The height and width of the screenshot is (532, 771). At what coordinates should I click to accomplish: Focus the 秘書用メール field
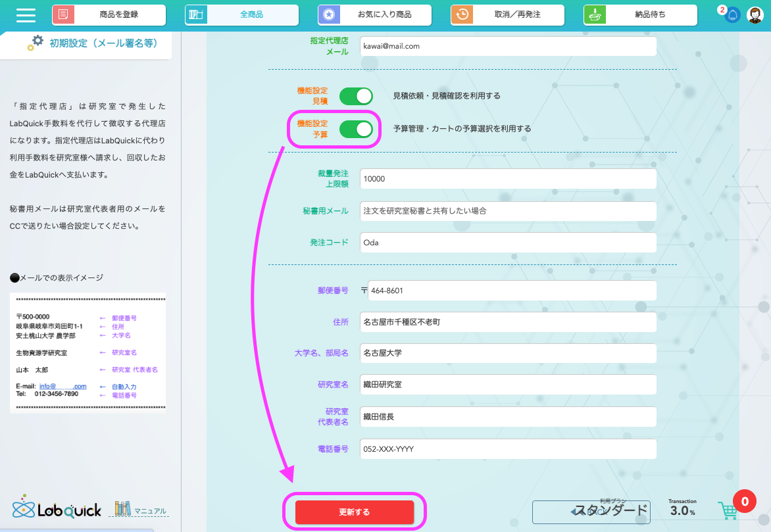tap(508, 211)
